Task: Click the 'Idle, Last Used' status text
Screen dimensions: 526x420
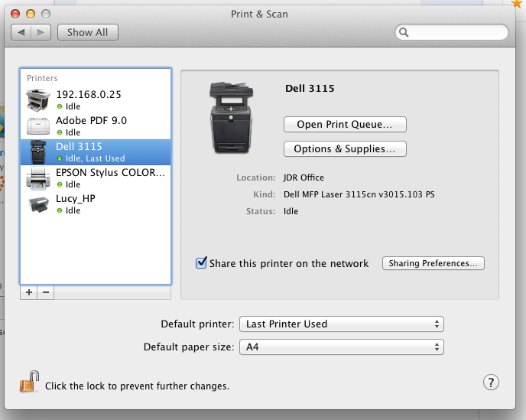Action: pyautogui.click(x=96, y=158)
